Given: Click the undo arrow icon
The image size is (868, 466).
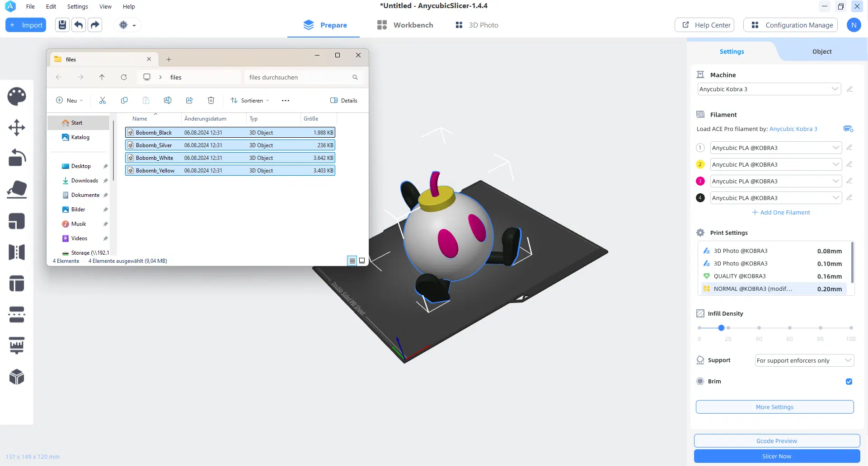Looking at the screenshot, I should pos(79,25).
